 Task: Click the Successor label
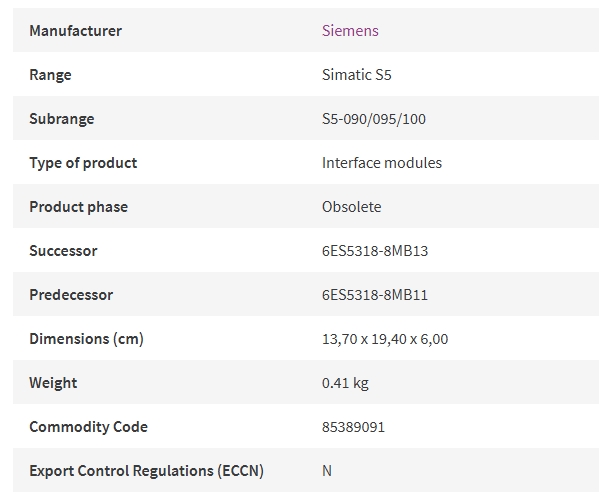(x=63, y=251)
